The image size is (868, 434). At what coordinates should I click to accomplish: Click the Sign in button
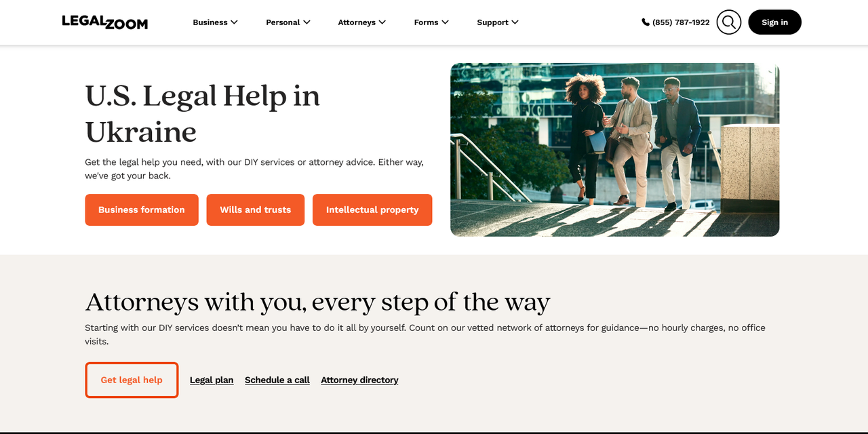click(x=774, y=22)
